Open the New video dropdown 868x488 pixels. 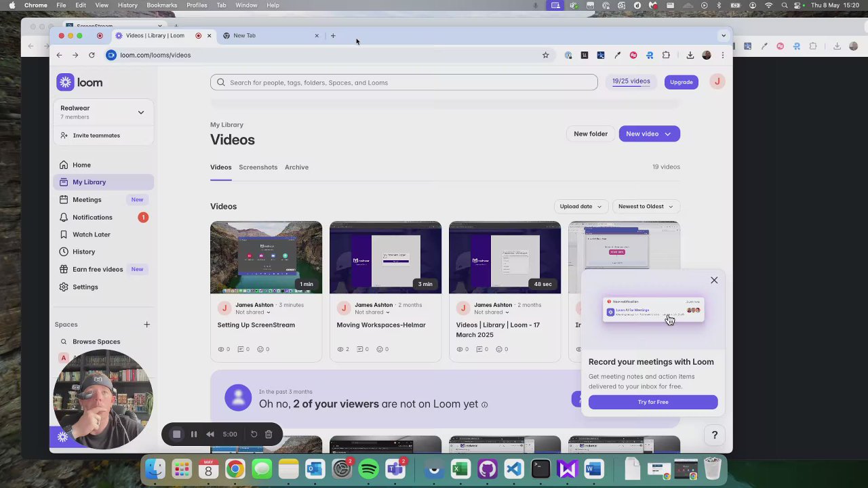click(649, 134)
